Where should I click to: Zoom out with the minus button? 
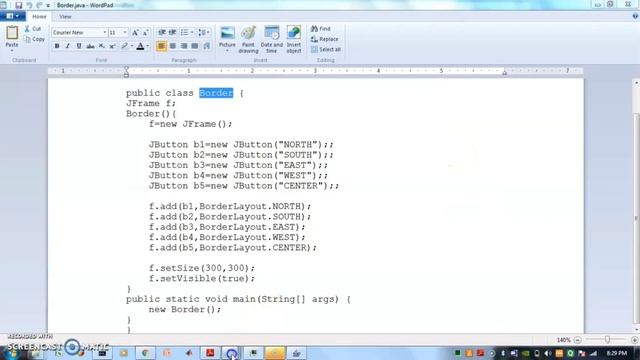pos(578,340)
